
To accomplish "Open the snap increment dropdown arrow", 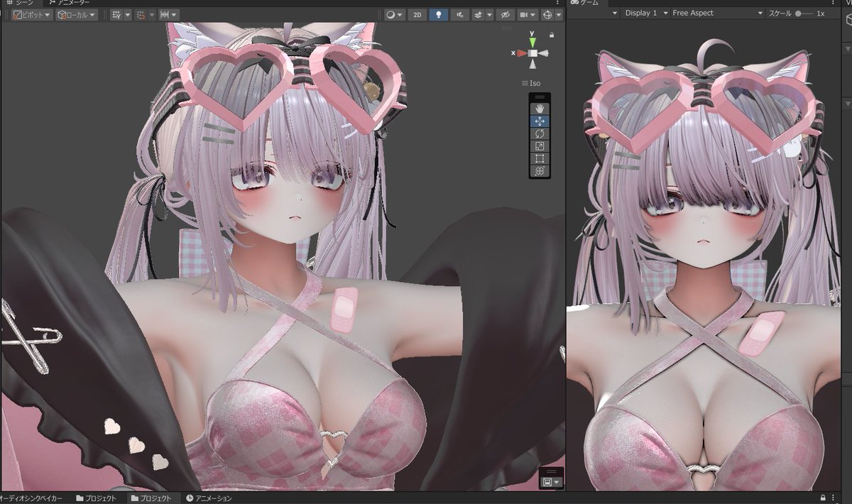I will (175, 14).
